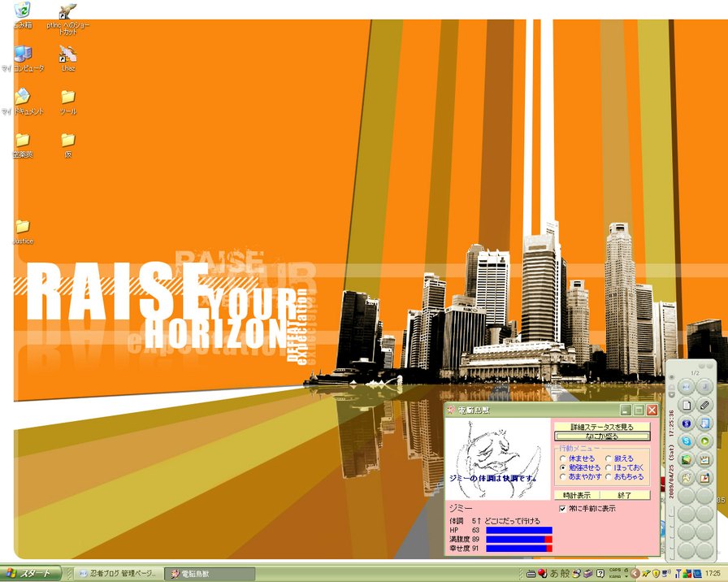Click the taskbar clock 17:25

tap(713, 574)
